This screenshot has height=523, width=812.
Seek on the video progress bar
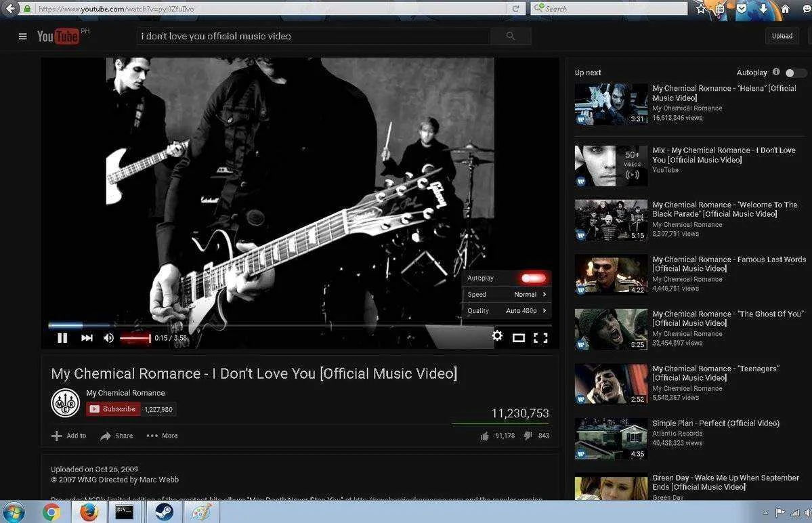point(299,325)
